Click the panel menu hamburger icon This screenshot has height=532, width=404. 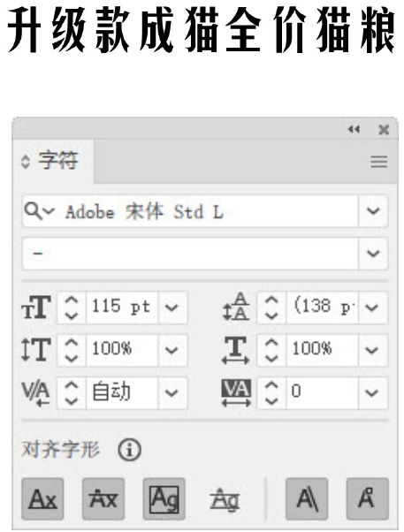[379, 162]
